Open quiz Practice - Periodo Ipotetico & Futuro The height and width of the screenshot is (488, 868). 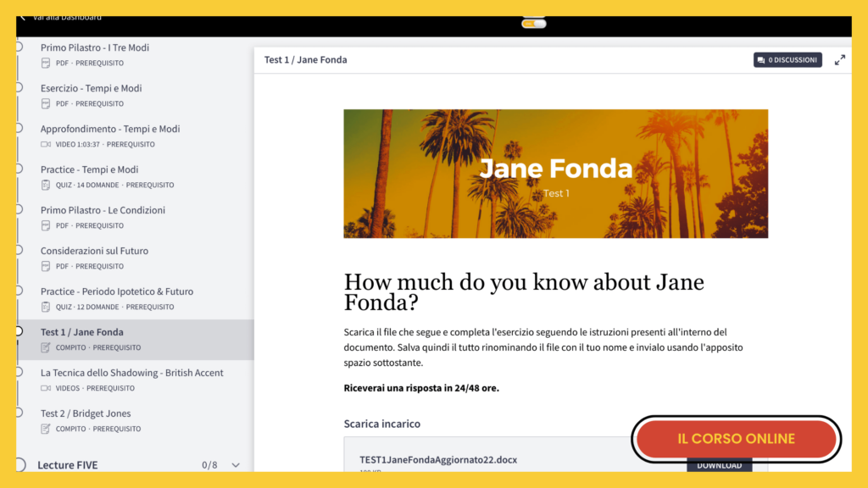tap(117, 291)
